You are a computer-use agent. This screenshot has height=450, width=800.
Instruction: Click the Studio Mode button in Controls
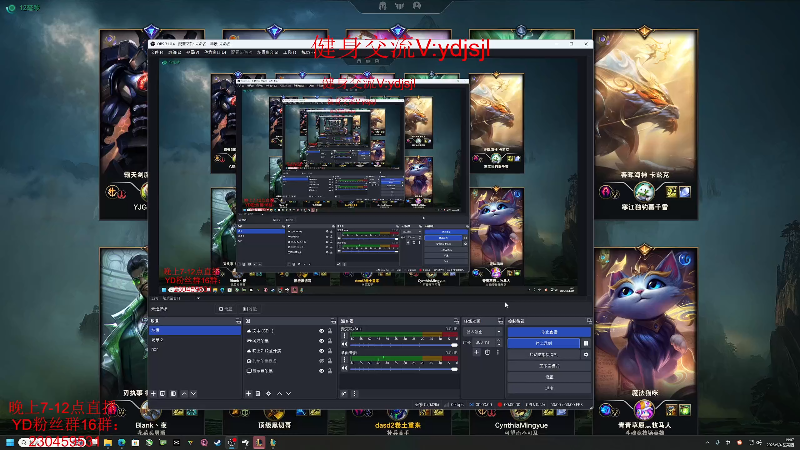tap(549, 366)
